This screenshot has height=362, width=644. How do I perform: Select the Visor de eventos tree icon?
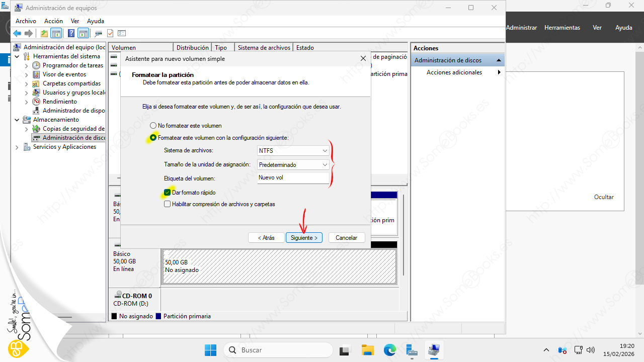(36, 74)
